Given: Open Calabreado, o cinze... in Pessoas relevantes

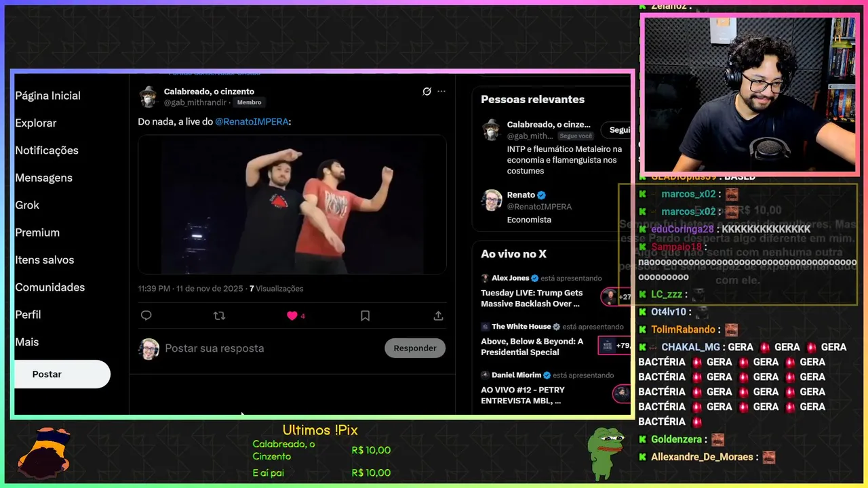Looking at the screenshot, I should (549, 125).
